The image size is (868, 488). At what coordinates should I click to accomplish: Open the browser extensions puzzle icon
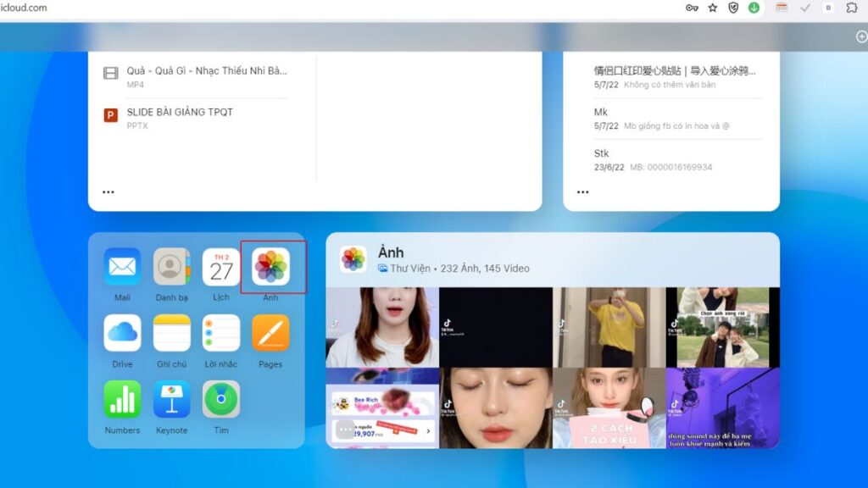tap(852, 8)
